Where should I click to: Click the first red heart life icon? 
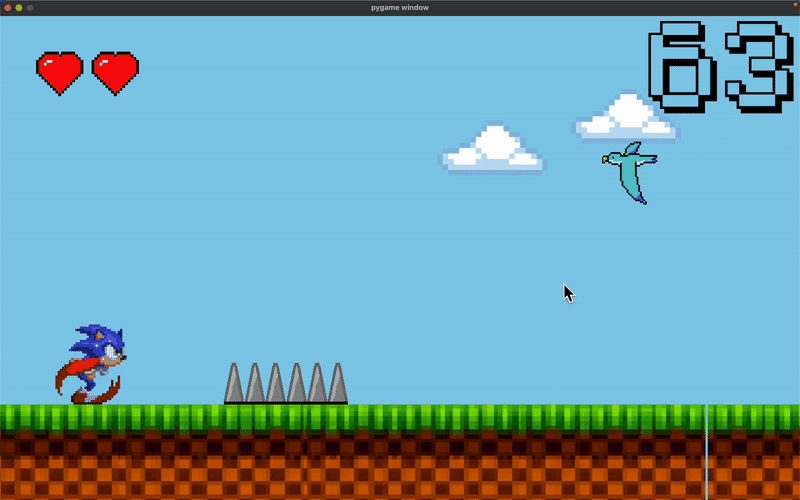(60, 73)
